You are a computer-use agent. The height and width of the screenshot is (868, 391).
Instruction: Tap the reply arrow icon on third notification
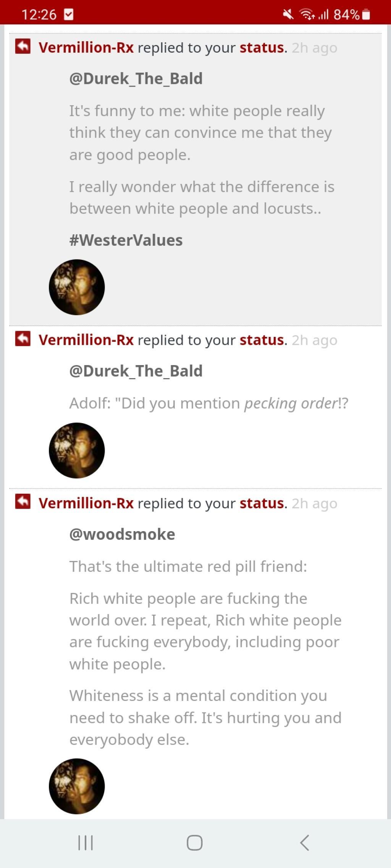click(x=23, y=502)
